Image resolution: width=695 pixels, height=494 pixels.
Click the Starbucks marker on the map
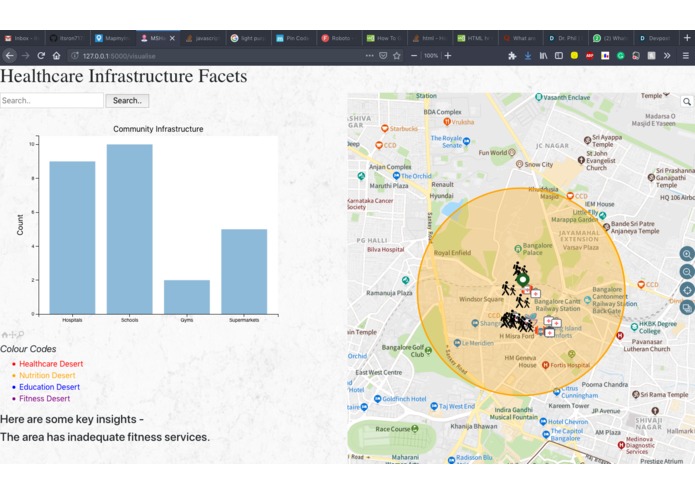pyautogui.click(x=385, y=128)
